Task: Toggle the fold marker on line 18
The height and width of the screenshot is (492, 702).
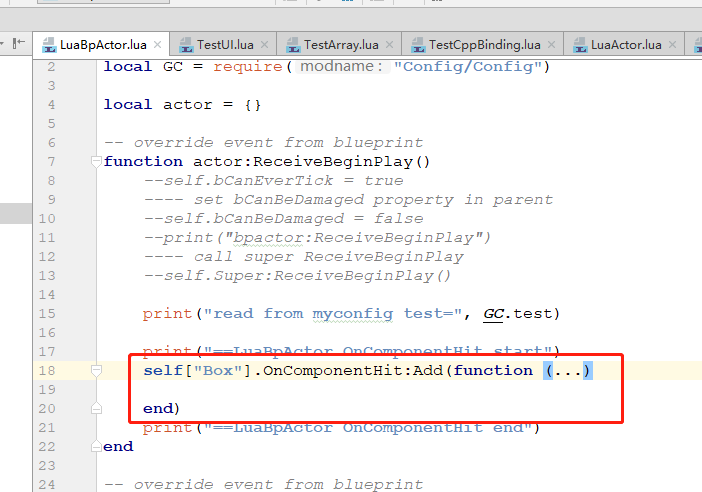Action: pyautogui.click(x=96, y=371)
